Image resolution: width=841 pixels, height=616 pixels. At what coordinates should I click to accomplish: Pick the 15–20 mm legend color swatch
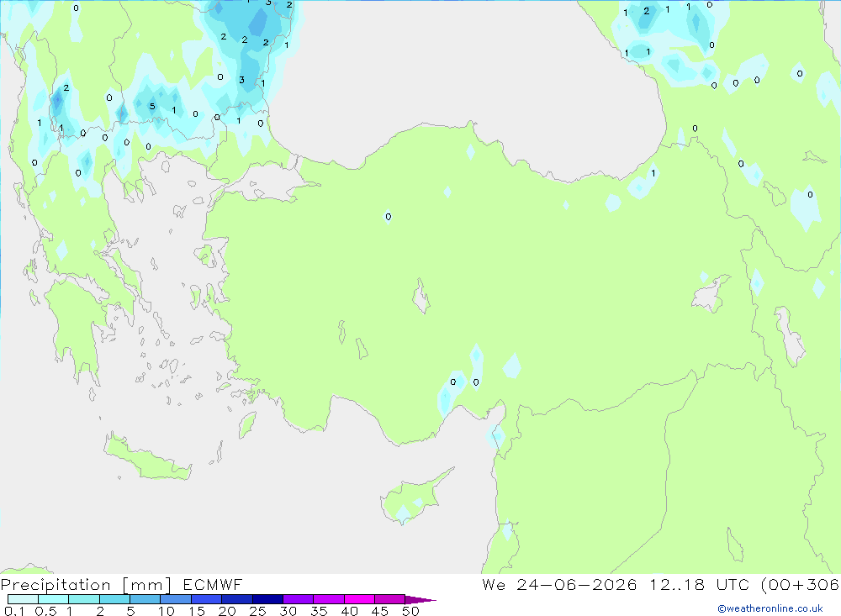tap(207, 599)
